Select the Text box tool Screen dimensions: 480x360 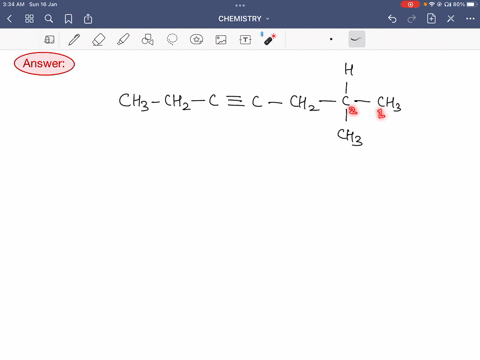click(x=245, y=40)
